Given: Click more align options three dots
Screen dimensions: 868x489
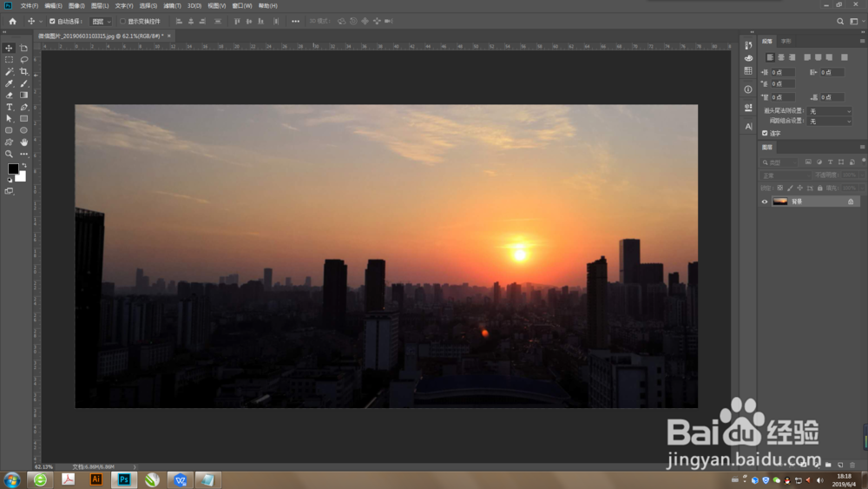Looking at the screenshot, I should pos(296,21).
